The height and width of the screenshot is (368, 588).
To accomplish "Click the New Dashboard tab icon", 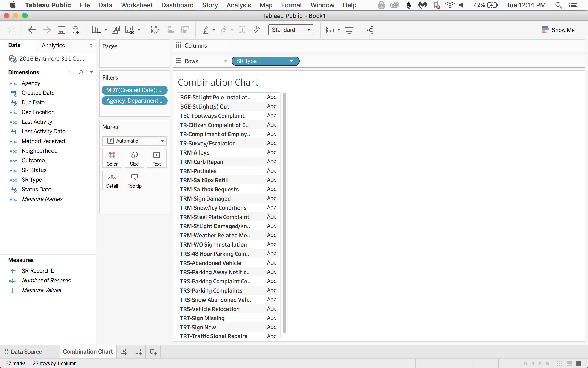I will tap(139, 352).
